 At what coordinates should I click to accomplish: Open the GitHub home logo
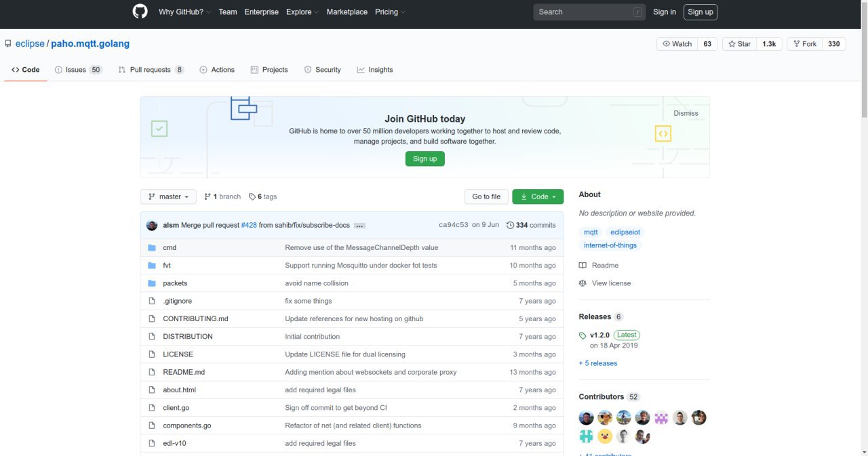click(140, 12)
